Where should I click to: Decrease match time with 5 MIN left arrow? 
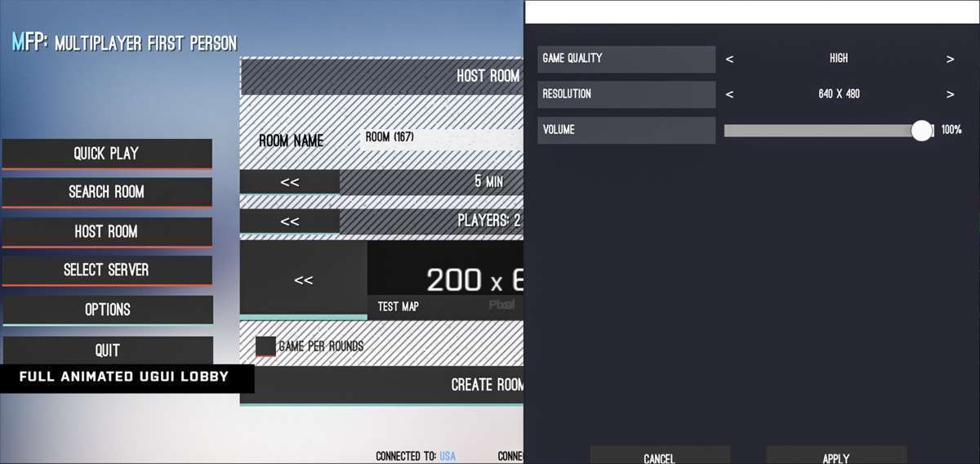(289, 182)
